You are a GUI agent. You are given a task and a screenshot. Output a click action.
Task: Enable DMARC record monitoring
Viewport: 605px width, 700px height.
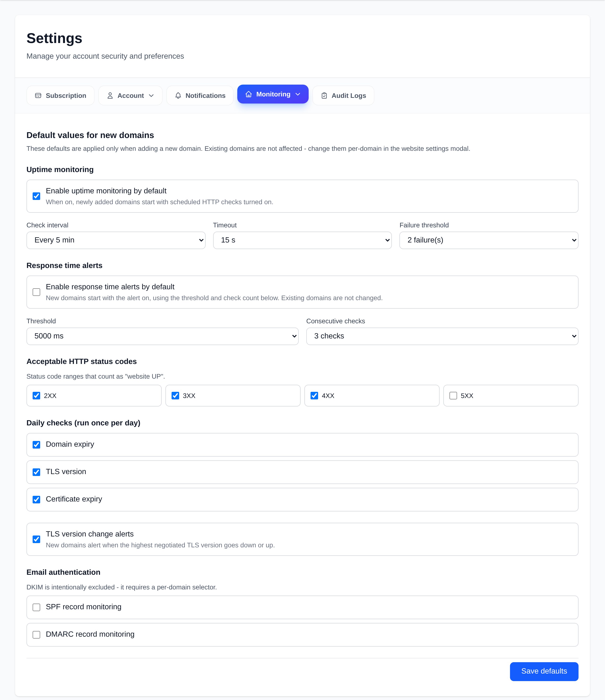pyautogui.click(x=36, y=635)
